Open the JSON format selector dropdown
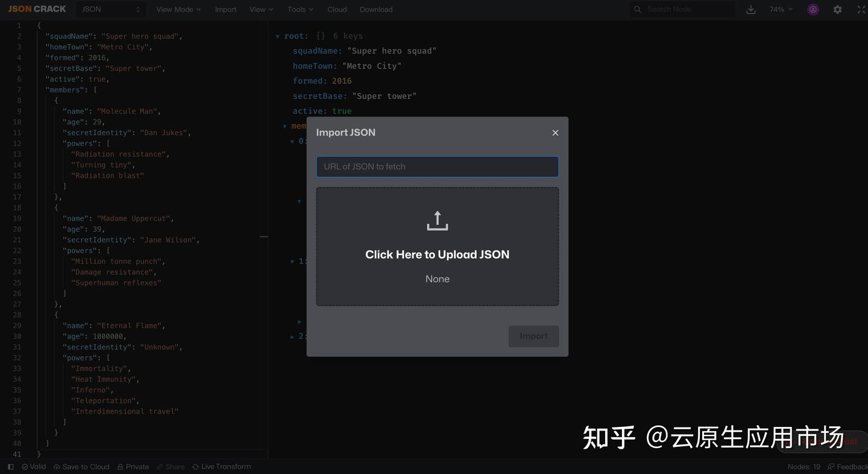This screenshot has height=474, width=868. point(110,9)
